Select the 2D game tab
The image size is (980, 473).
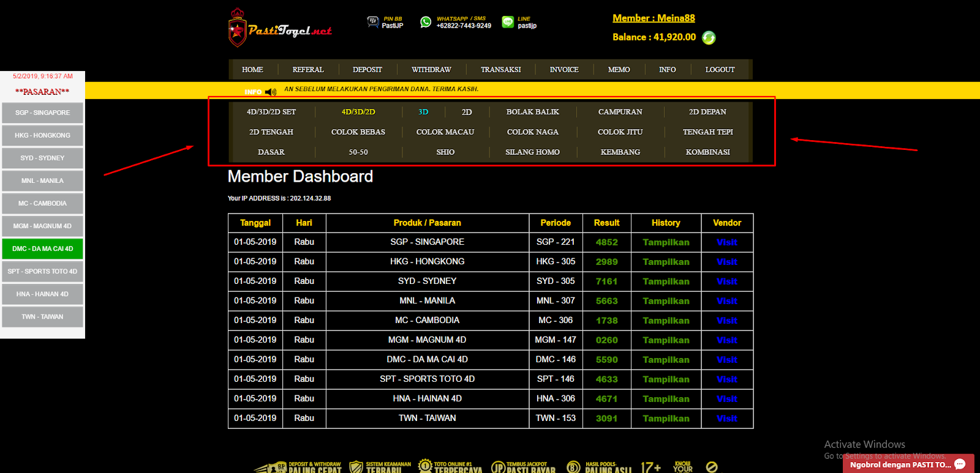tap(467, 112)
